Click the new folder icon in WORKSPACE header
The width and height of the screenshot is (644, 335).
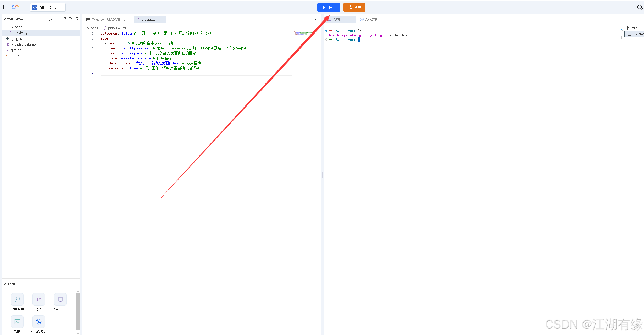(64, 19)
